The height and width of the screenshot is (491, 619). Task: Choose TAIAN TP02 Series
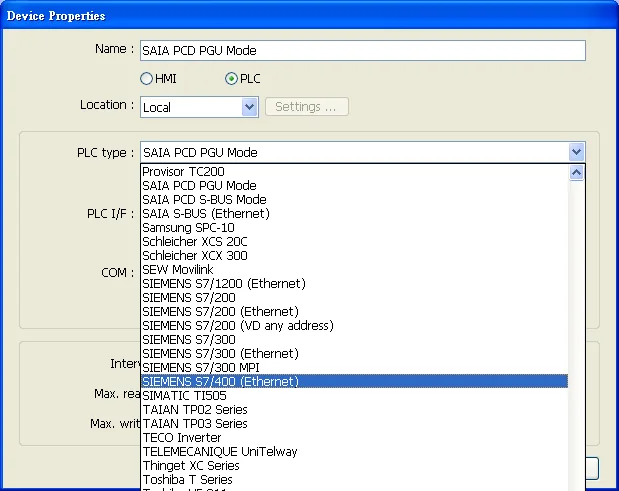(x=355, y=410)
